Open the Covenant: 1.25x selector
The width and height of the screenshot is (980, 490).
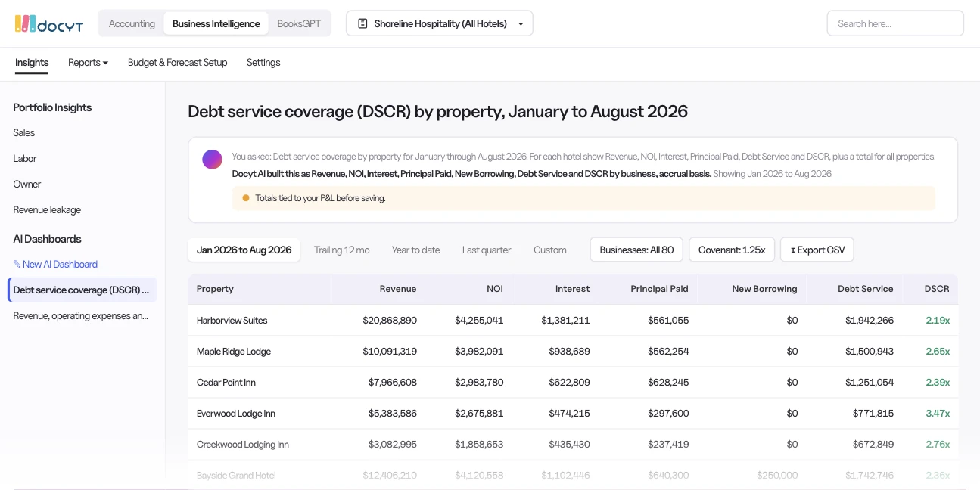pos(732,250)
